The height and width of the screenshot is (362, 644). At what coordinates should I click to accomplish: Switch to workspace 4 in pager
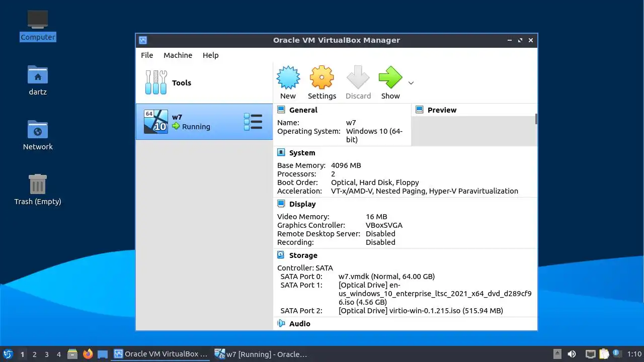coord(58,354)
